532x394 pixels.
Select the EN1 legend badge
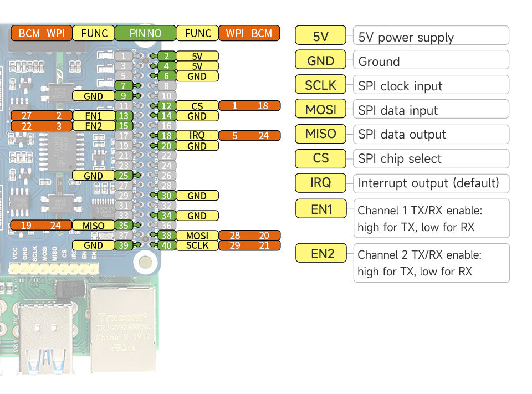click(320, 209)
